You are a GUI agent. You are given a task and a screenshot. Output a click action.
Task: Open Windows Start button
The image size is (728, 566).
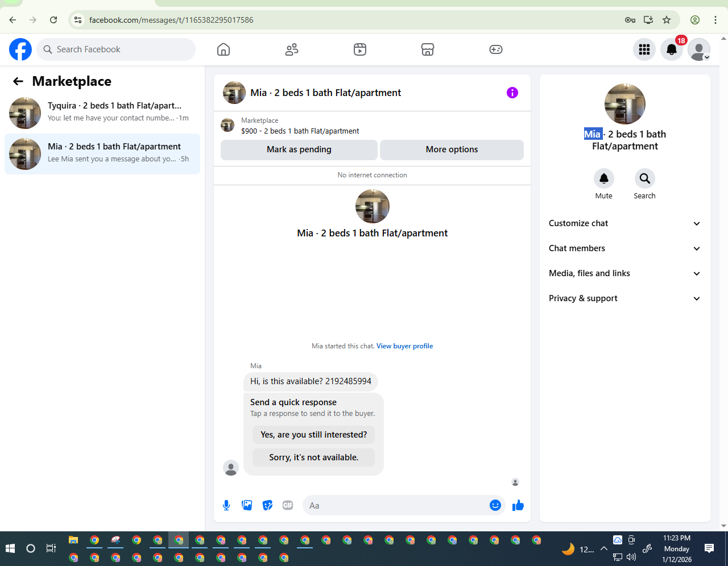(x=10, y=548)
